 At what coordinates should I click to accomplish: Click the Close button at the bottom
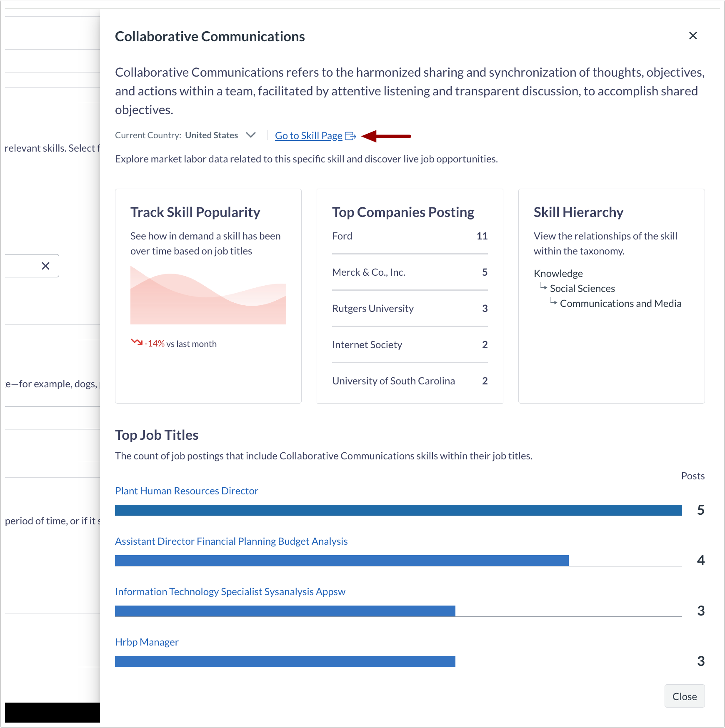pyautogui.click(x=685, y=696)
